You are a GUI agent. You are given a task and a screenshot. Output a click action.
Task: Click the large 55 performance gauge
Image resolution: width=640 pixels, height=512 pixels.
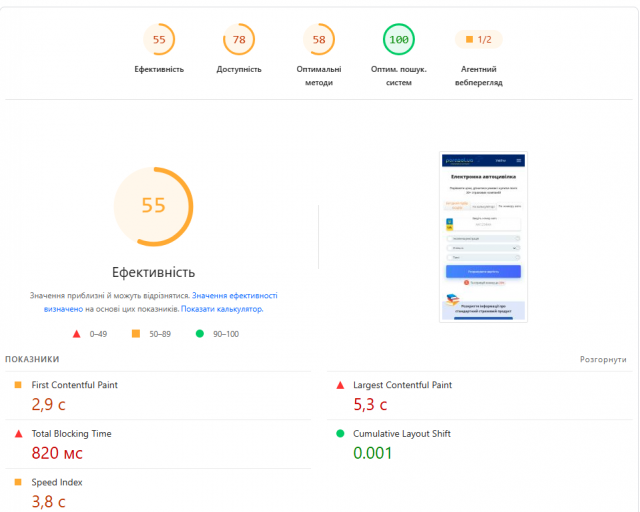153,206
